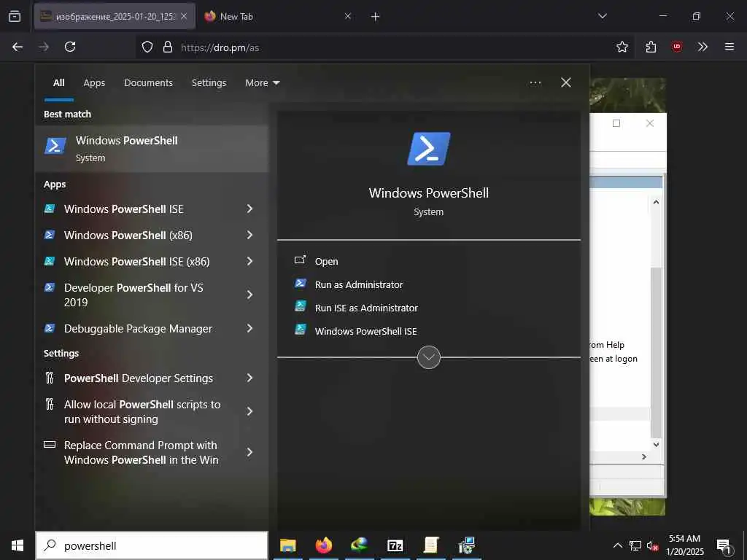Go back in Firefox
The height and width of the screenshot is (560, 747).
[x=18, y=47]
